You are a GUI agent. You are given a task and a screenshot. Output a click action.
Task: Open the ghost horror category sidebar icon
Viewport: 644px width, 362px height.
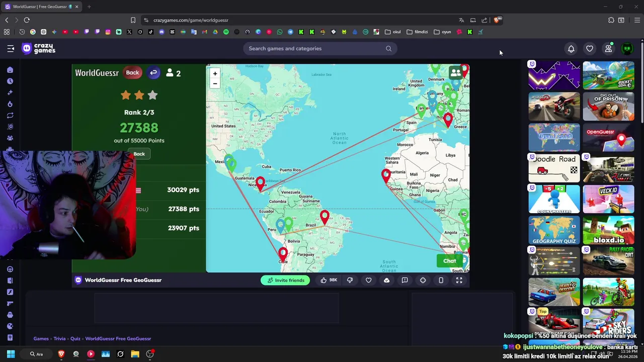click(x=10, y=315)
